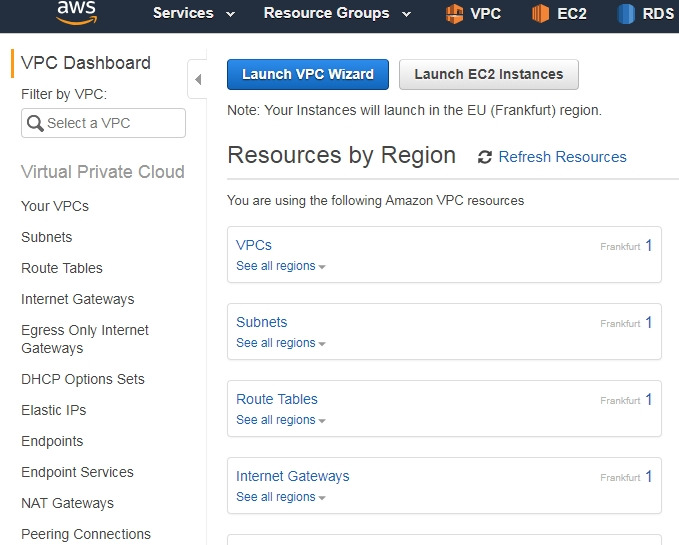Open the Route Tables resource card link
Image resolution: width=679 pixels, height=545 pixels.
(277, 399)
